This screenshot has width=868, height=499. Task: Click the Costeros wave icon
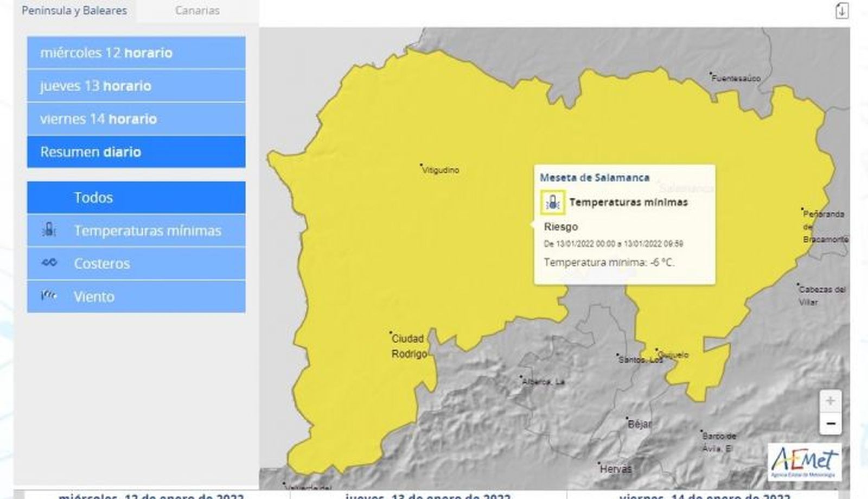click(x=49, y=263)
